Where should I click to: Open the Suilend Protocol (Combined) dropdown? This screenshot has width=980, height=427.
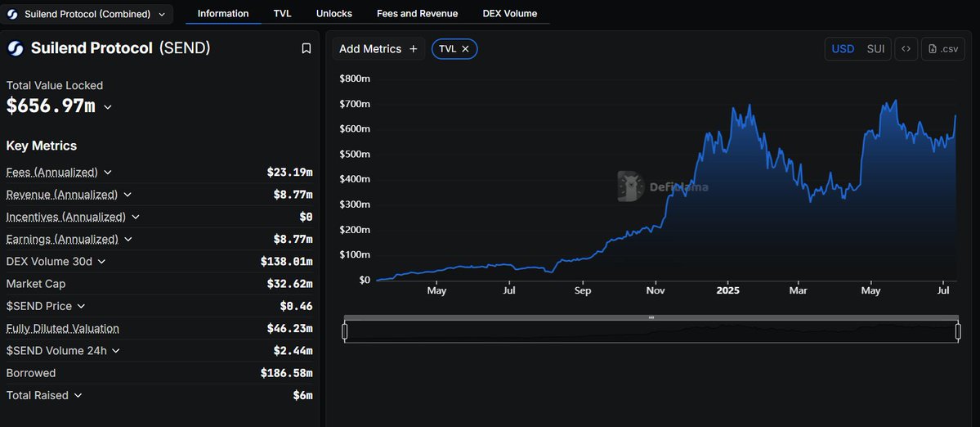[x=87, y=14]
